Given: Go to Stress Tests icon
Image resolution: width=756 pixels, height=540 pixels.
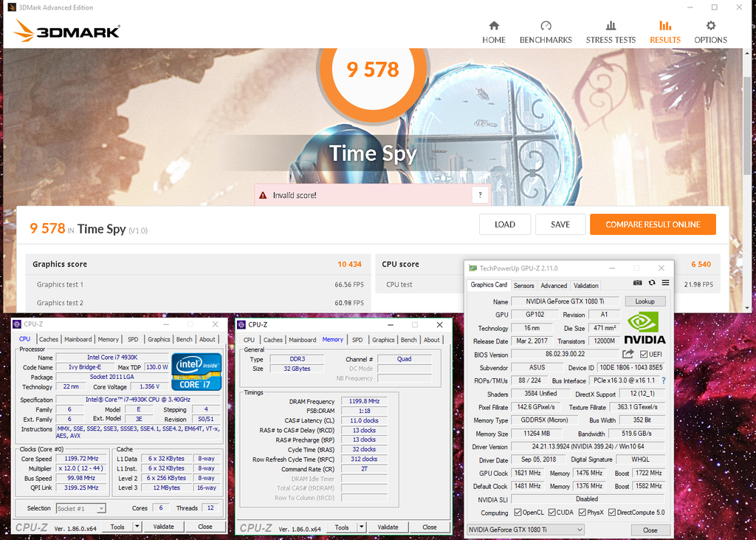Looking at the screenshot, I should click(x=611, y=26).
